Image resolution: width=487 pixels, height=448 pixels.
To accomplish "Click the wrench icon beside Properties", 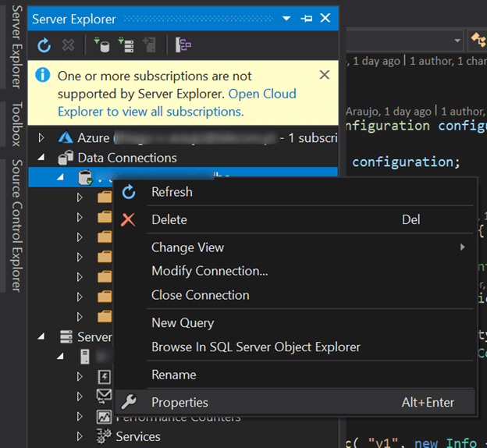I will coord(130,402).
